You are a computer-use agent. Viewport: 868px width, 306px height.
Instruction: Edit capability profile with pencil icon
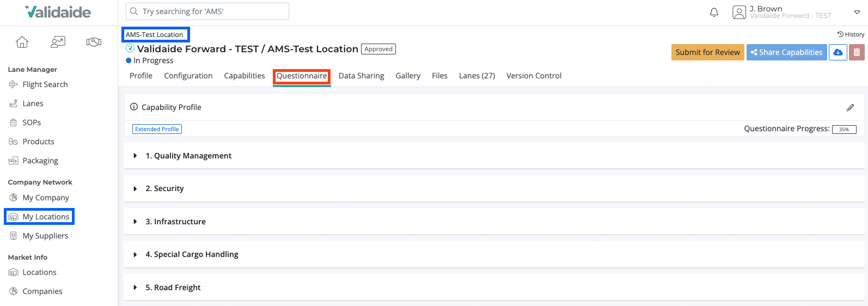tap(850, 108)
